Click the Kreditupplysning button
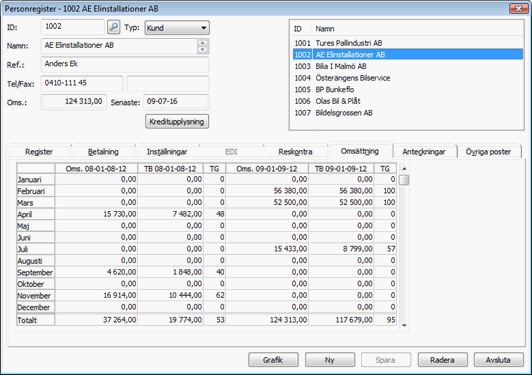 point(177,121)
